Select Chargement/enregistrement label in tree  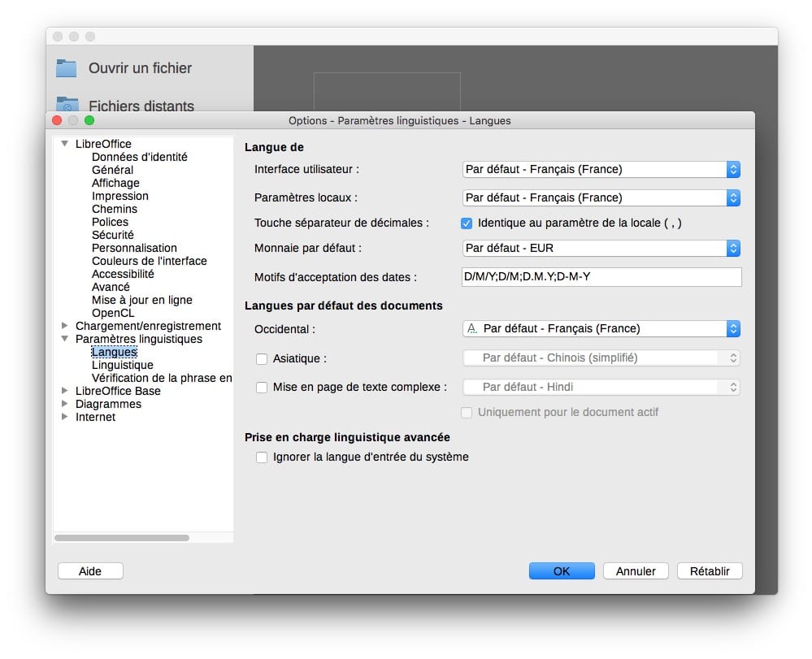(x=148, y=326)
